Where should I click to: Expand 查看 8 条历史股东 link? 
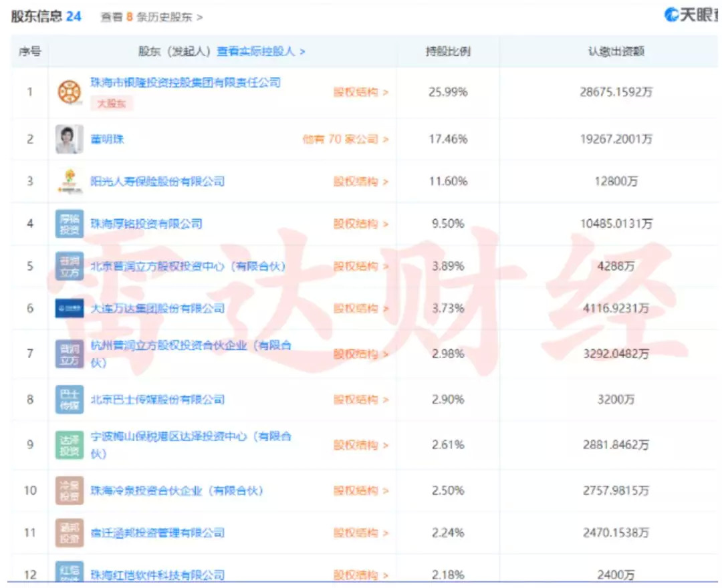(152, 17)
